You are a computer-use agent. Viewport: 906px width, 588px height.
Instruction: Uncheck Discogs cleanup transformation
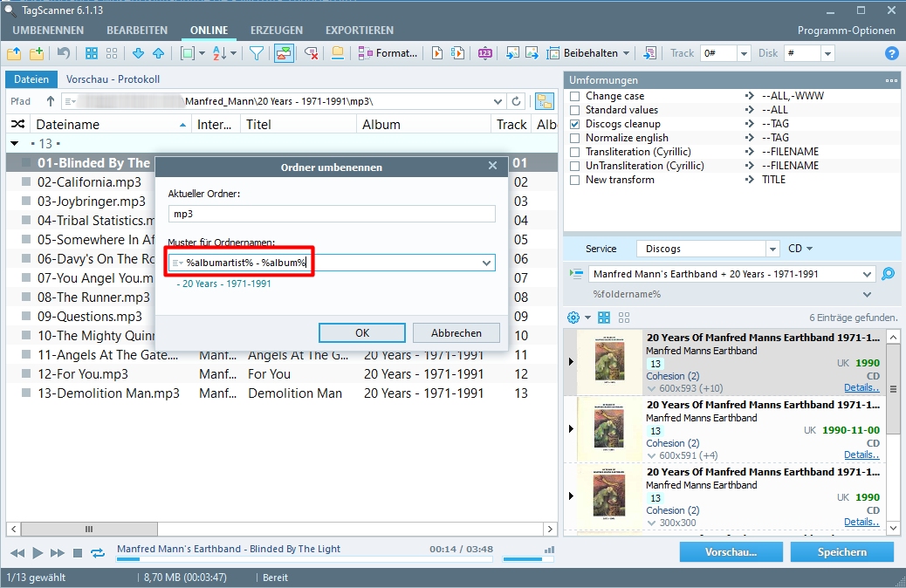click(x=574, y=124)
